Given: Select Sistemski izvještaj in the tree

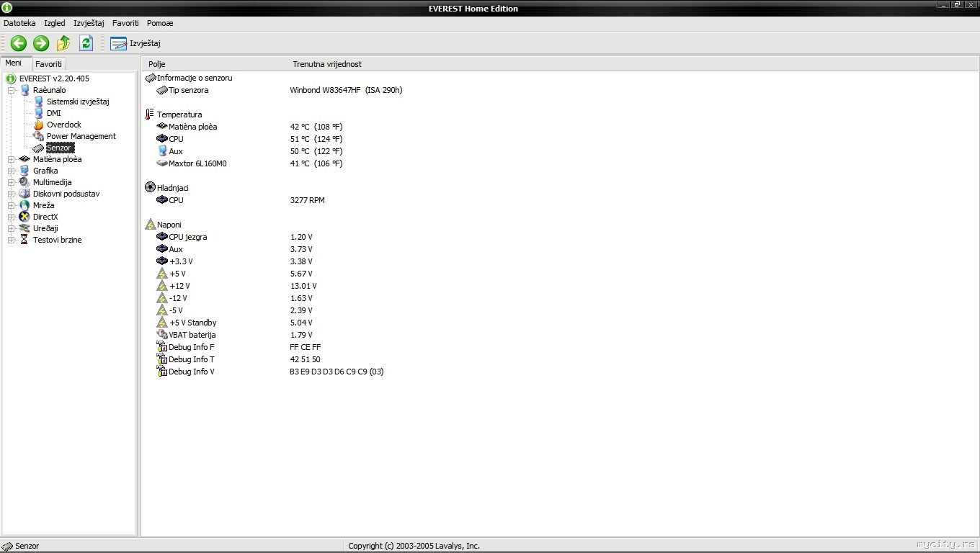Looking at the screenshot, I should [x=78, y=102].
